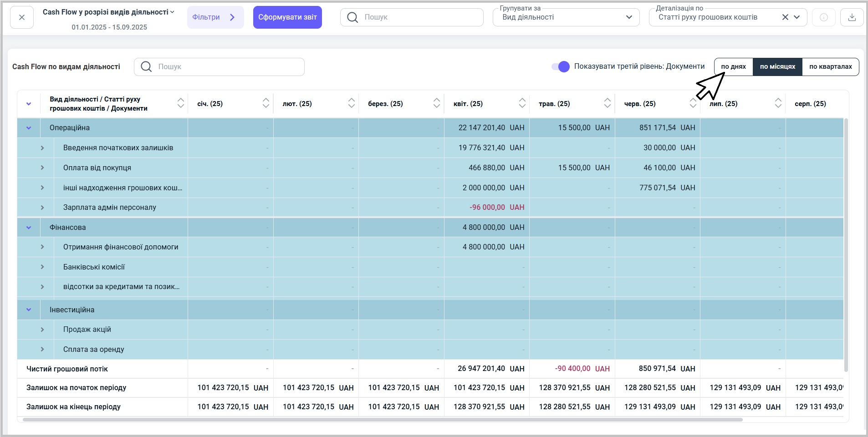The height and width of the screenshot is (437, 868).
Task: Toggle Показувати третій рівень: Документи switch
Action: coord(561,66)
